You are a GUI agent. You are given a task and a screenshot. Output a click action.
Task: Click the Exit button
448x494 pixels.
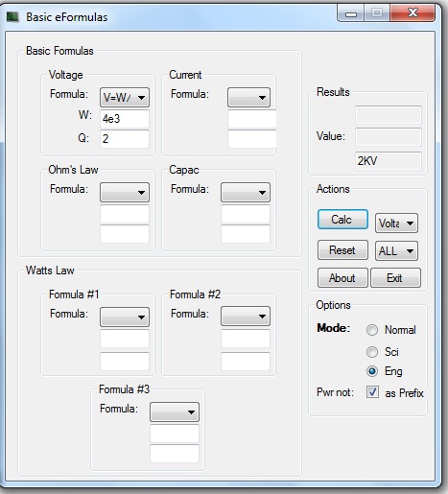click(395, 278)
